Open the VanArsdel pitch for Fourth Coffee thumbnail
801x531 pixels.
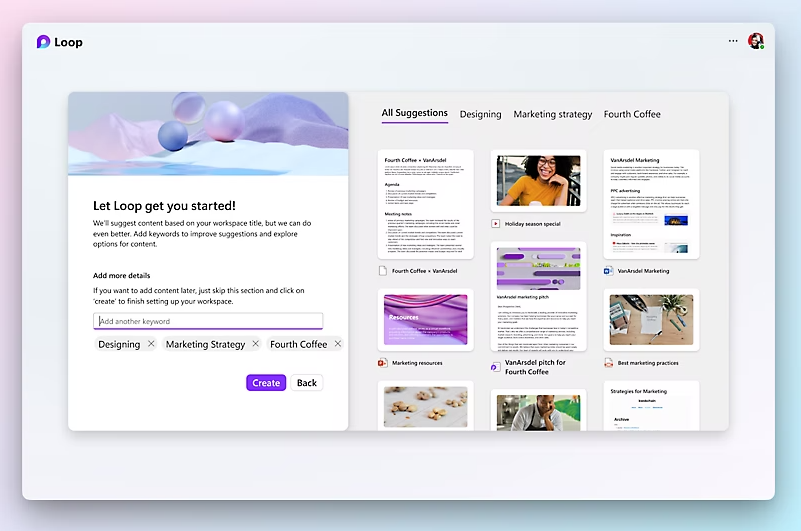pos(538,296)
